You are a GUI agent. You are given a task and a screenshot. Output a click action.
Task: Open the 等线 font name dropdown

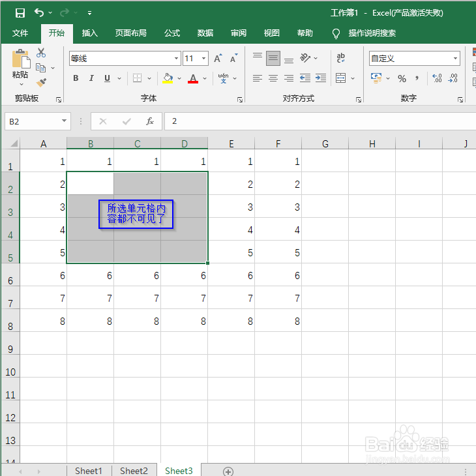(x=176, y=58)
